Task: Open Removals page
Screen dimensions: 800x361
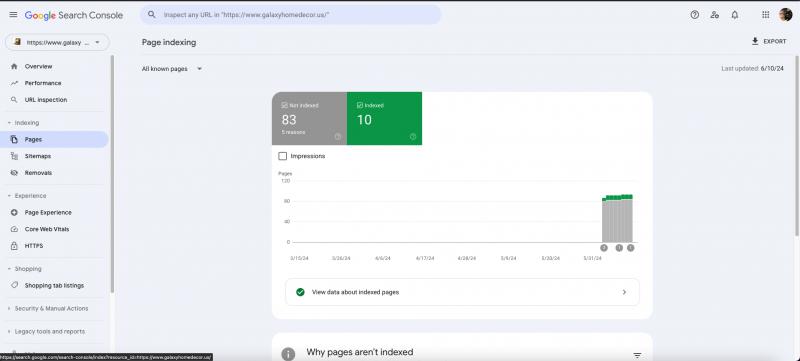Action: 54,173
